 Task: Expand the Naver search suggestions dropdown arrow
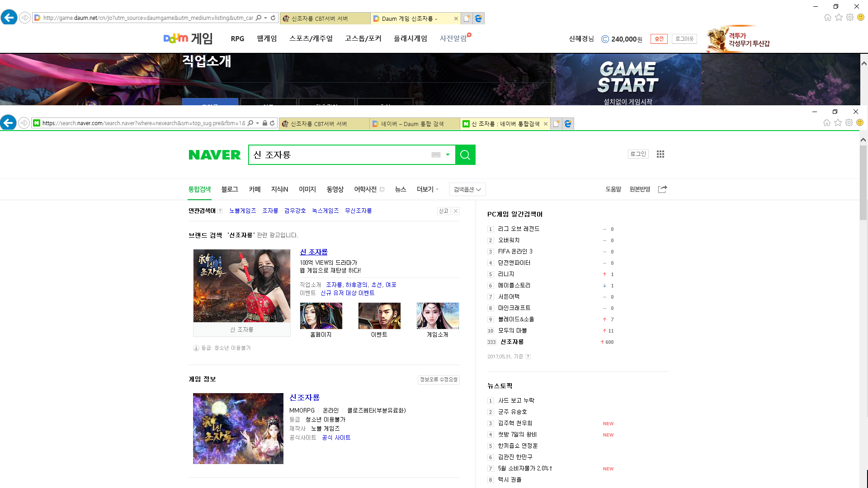(x=448, y=155)
